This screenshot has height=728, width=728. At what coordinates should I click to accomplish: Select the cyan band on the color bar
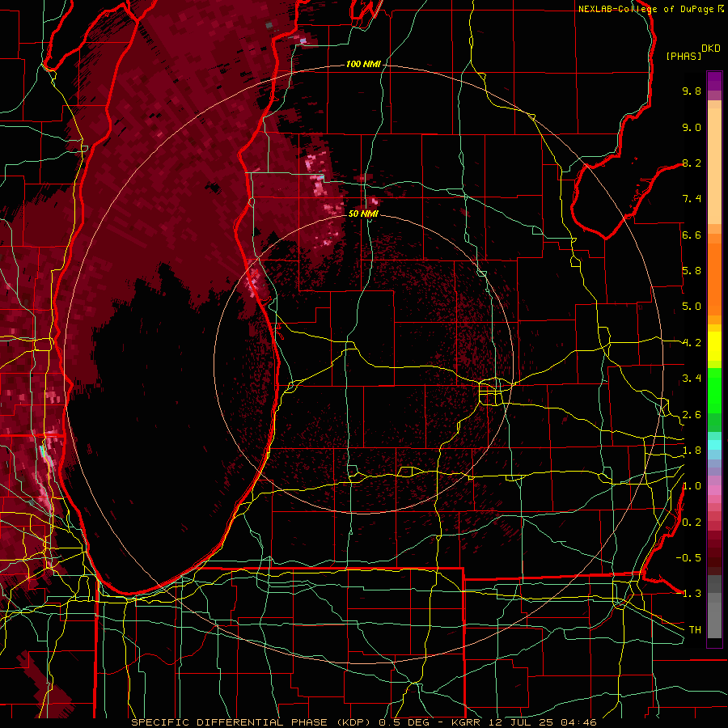[x=714, y=444]
